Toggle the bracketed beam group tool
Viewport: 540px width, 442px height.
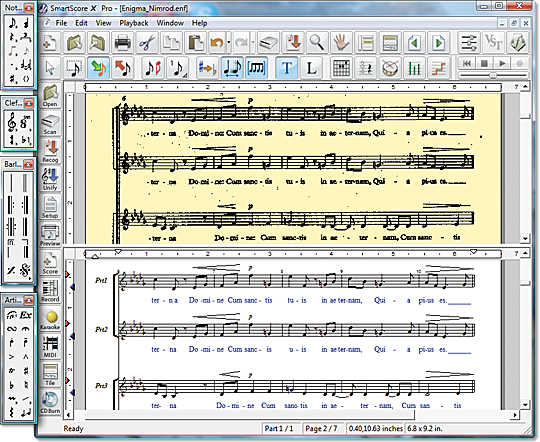257,68
